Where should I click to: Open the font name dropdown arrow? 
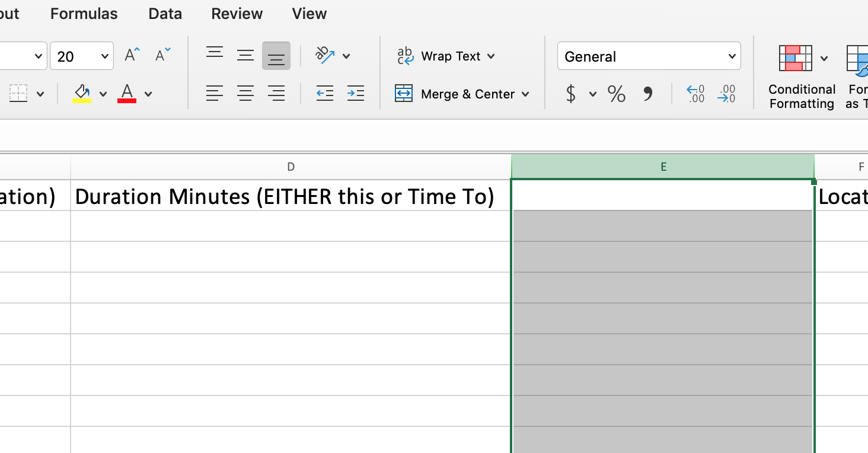click(x=39, y=56)
